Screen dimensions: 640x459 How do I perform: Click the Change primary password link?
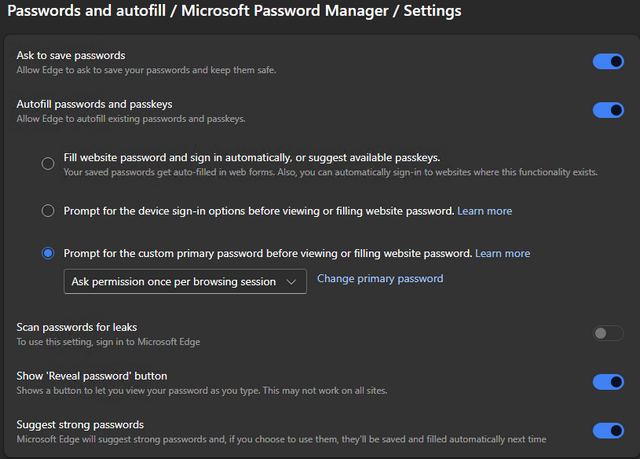point(380,279)
